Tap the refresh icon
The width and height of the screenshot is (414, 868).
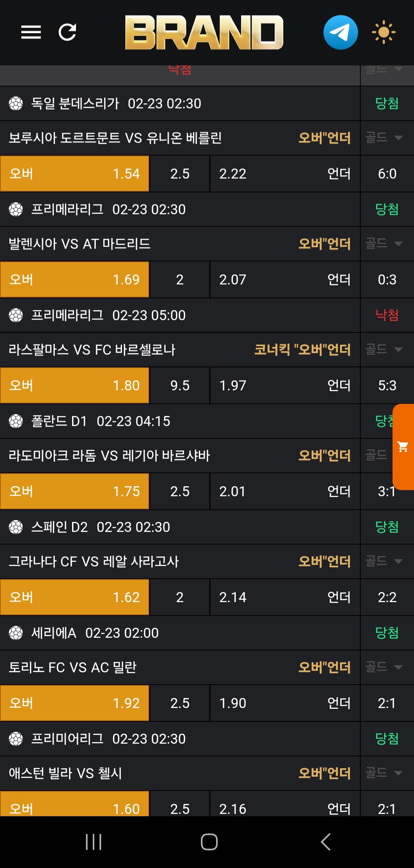tap(67, 32)
